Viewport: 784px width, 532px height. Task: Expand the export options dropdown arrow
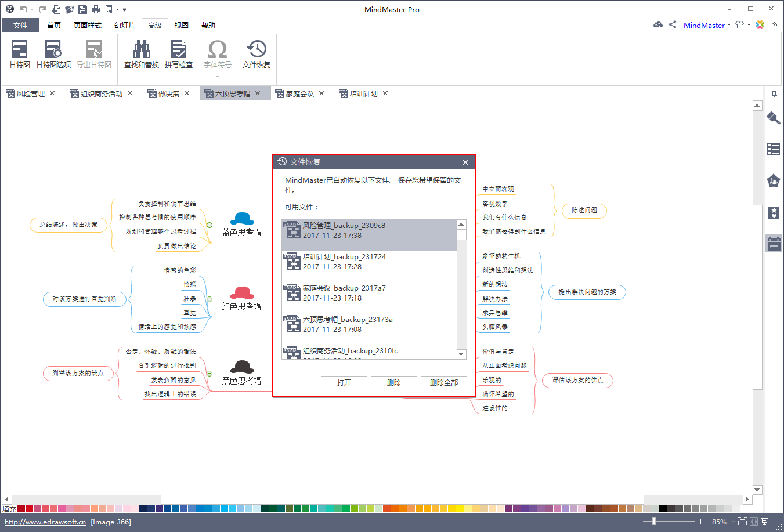click(117, 9)
